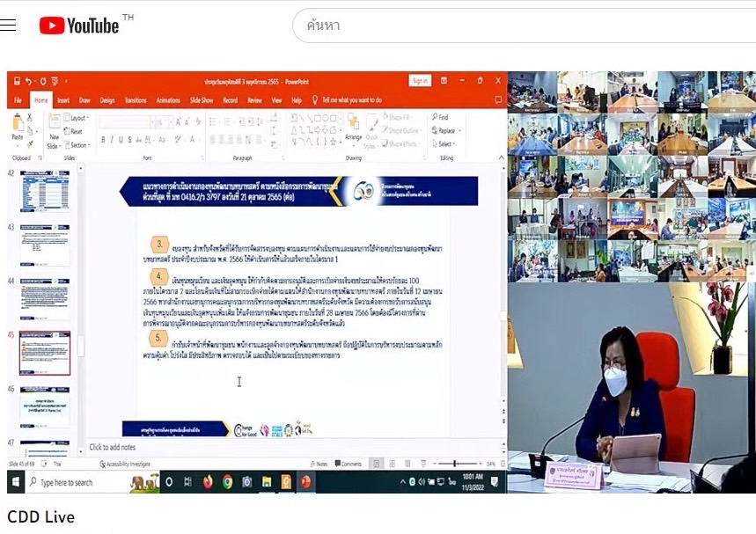Screen dimensions: 756x534
Task: Click the Chrome taskbar icon
Action: [228, 482]
